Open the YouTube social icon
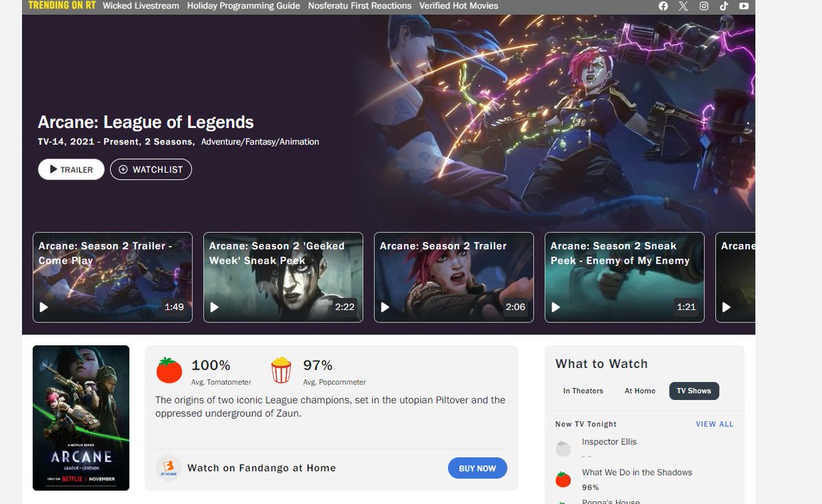822x504 pixels. [744, 6]
